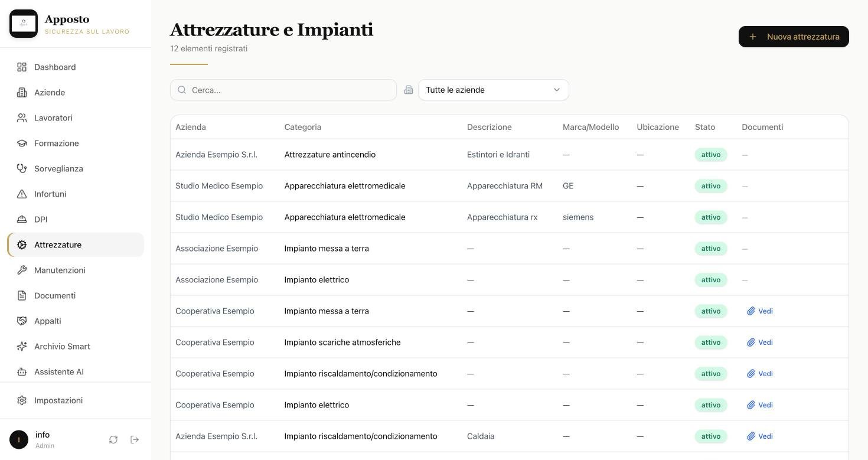Click the Estintori e Idranti cell
The width and height of the screenshot is (868, 460).
tap(498, 155)
